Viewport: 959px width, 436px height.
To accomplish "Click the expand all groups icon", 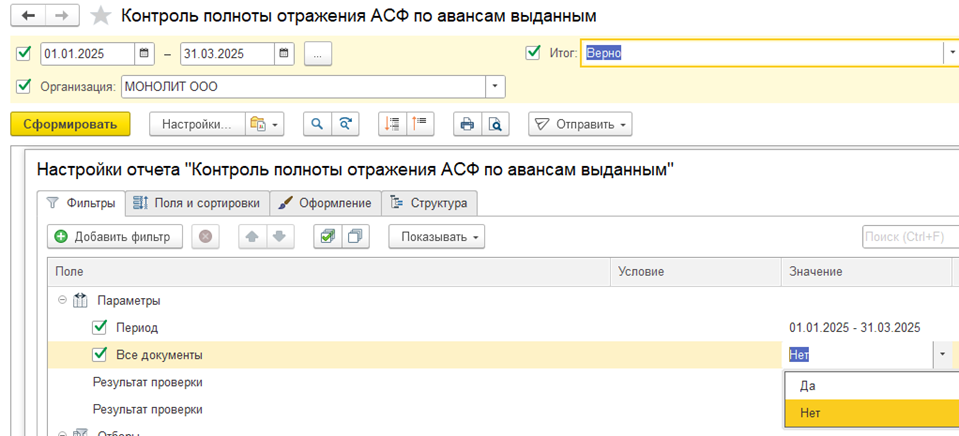I will click(x=392, y=124).
